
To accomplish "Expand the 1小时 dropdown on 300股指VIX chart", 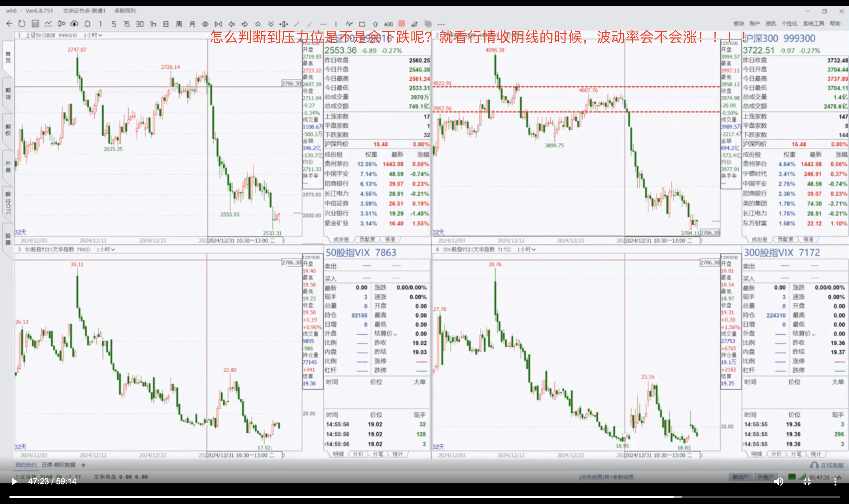I will (527, 249).
